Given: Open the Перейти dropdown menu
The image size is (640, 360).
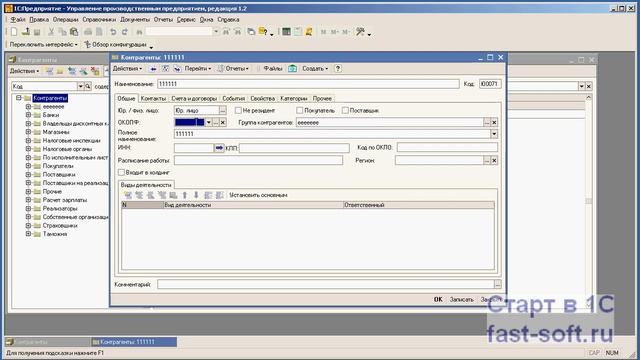Looking at the screenshot, I should click(198, 69).
